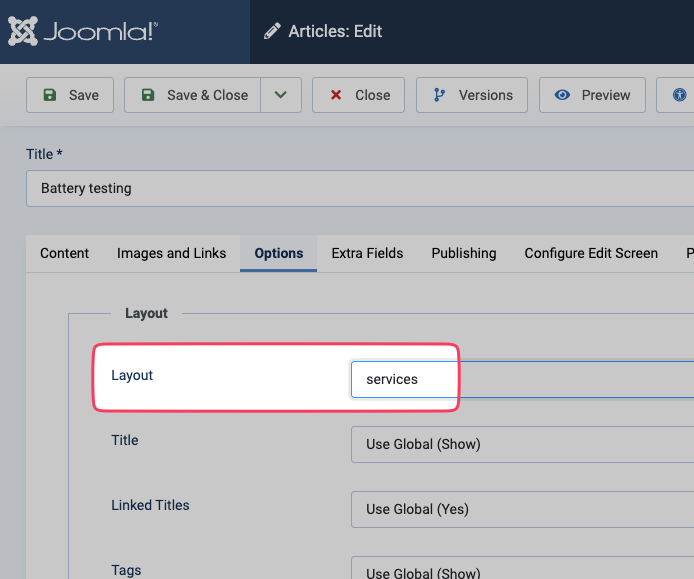
Task: Select the Options tab
Action: [279, 253]
